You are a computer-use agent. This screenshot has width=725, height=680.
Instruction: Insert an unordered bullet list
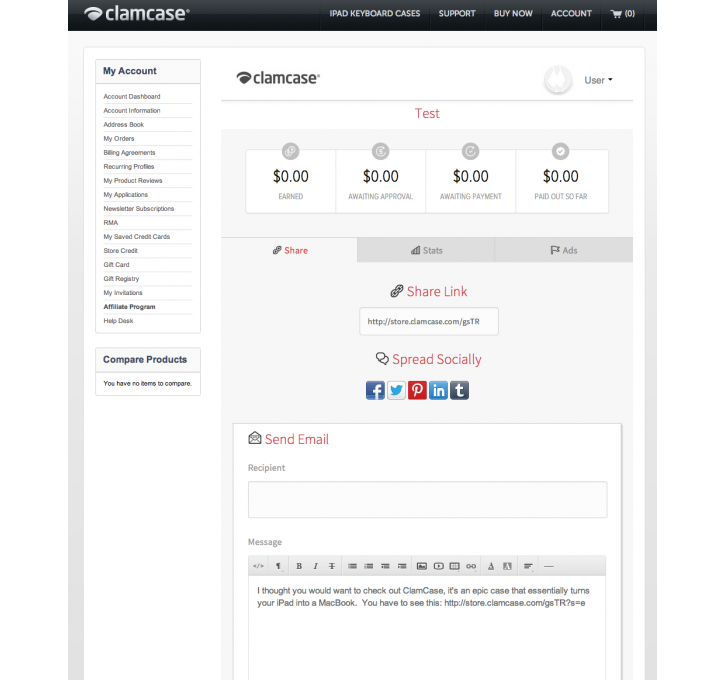(x=352, y=566)
